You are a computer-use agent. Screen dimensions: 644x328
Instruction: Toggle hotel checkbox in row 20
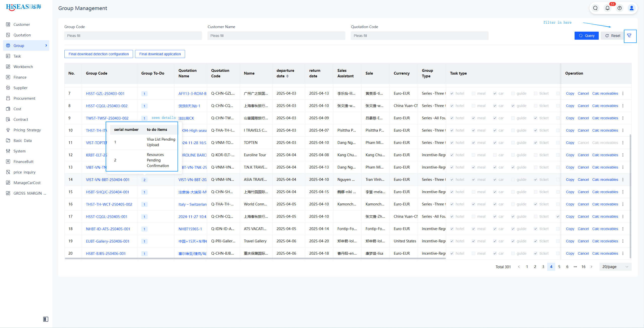[x=452, y=253]
